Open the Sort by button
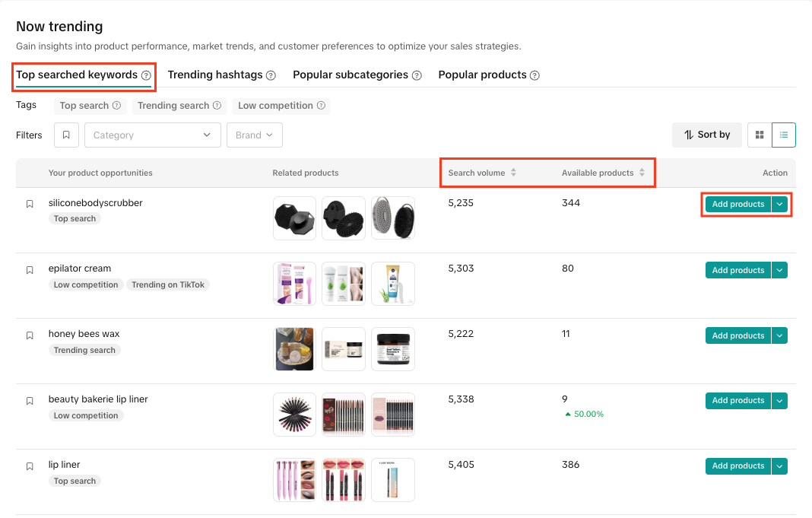Image resolution: width=812 pixels, height=518 pixels. coord(707,135)
